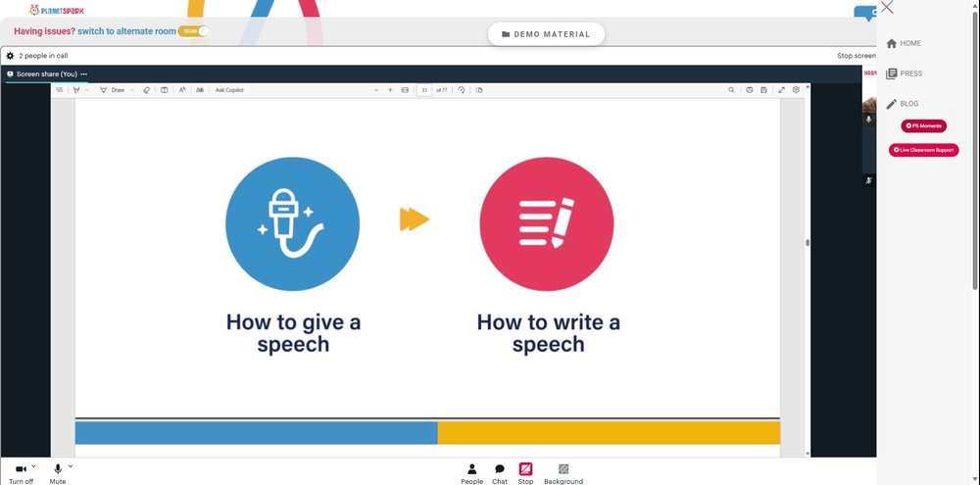
Task: Select the highlight tool in PDF toolbar
Action: click(76, 90)
